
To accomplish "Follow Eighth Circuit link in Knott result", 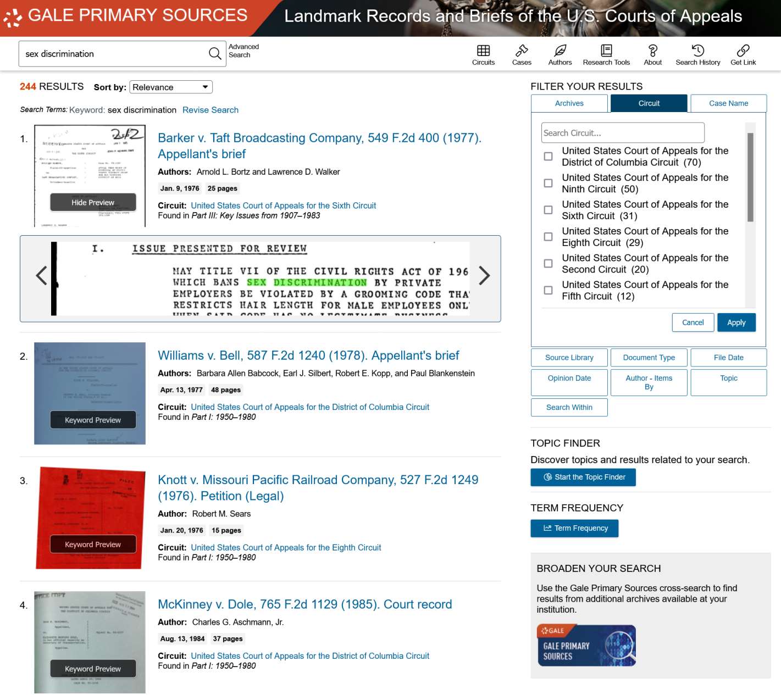I will click(x=286, y=548).
